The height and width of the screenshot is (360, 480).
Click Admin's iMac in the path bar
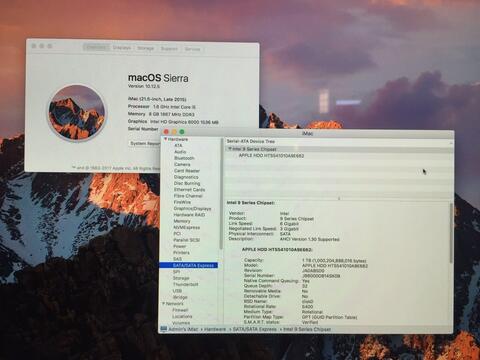pyautogui.click(x=183, y=329)
